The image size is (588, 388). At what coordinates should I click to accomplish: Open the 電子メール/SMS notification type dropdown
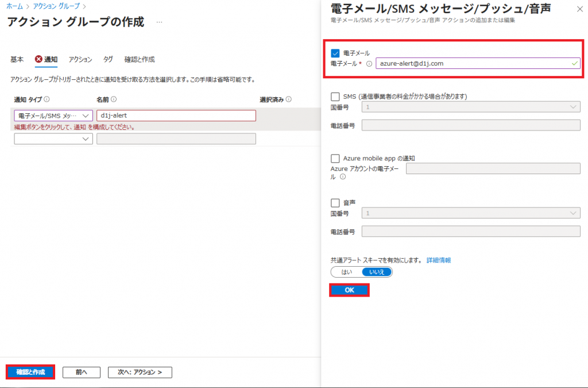coord(53,116)
